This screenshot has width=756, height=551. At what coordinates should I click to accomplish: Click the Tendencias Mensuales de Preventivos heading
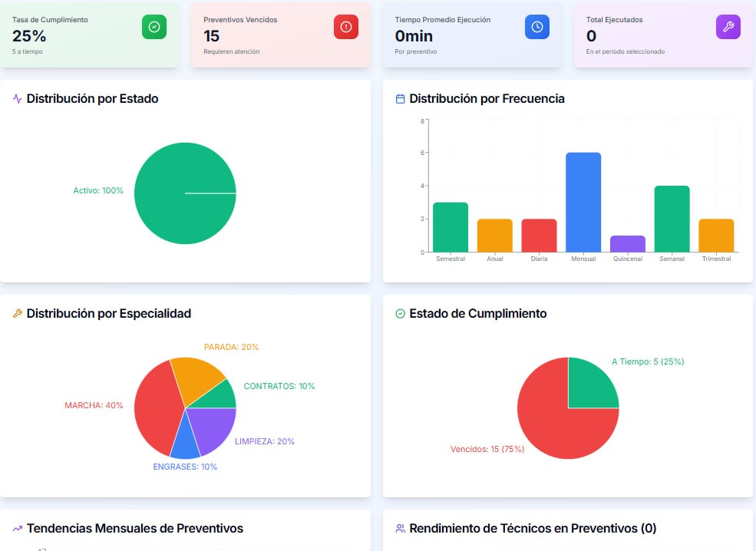(x=135, y=528)
